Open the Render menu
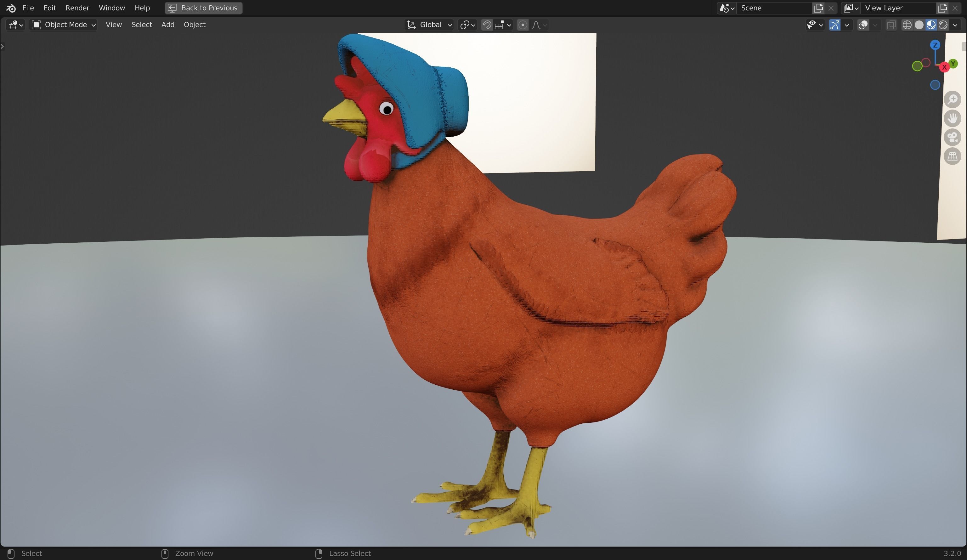The image size is (967, 560). (x=77, y=8)
